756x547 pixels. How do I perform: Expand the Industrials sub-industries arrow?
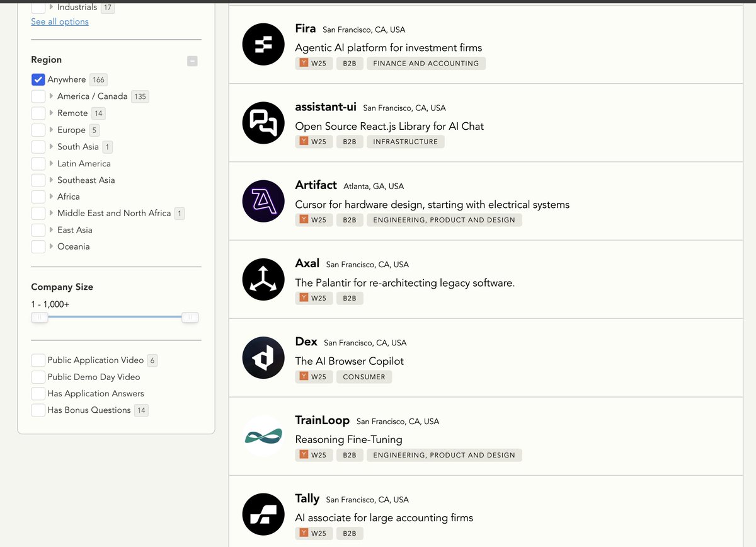pyautogui.click(x=52, y=8)
